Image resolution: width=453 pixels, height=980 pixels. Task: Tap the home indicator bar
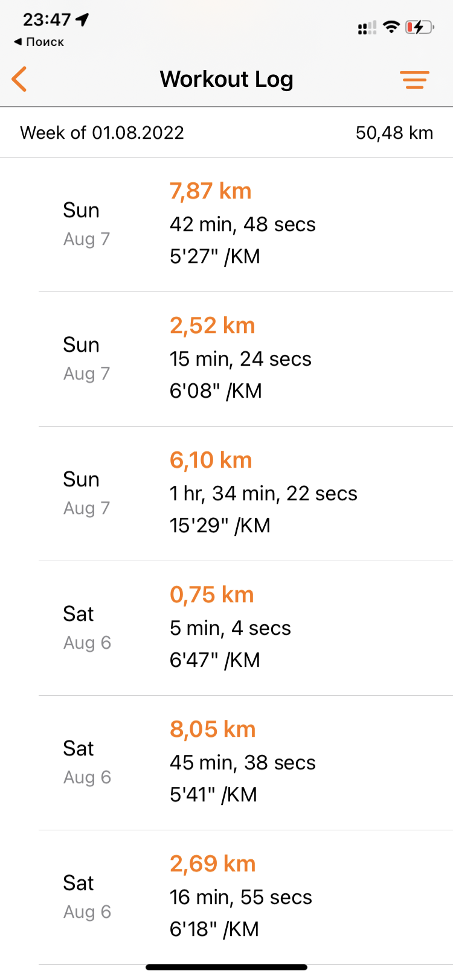pyautogui.click(x=226, y=967)
